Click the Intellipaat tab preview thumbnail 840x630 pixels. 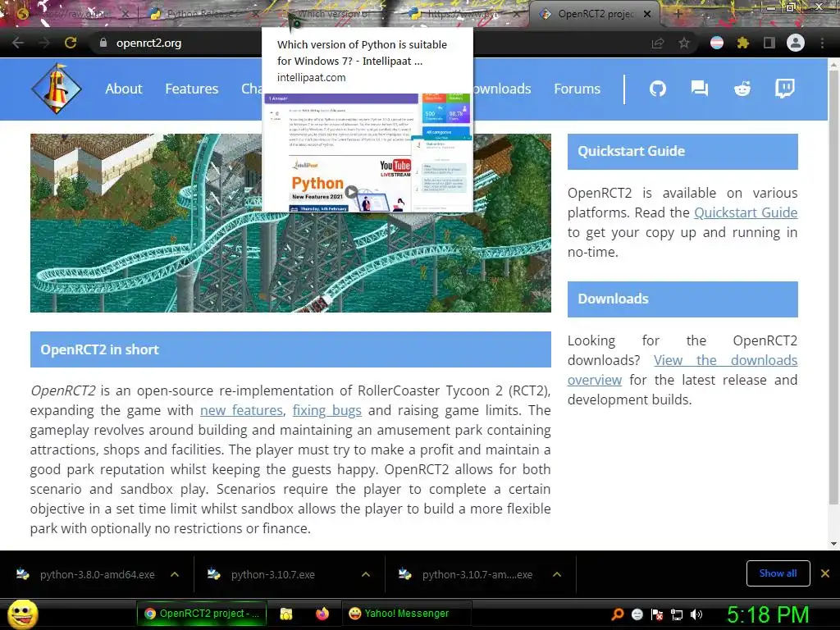point(367,153)
